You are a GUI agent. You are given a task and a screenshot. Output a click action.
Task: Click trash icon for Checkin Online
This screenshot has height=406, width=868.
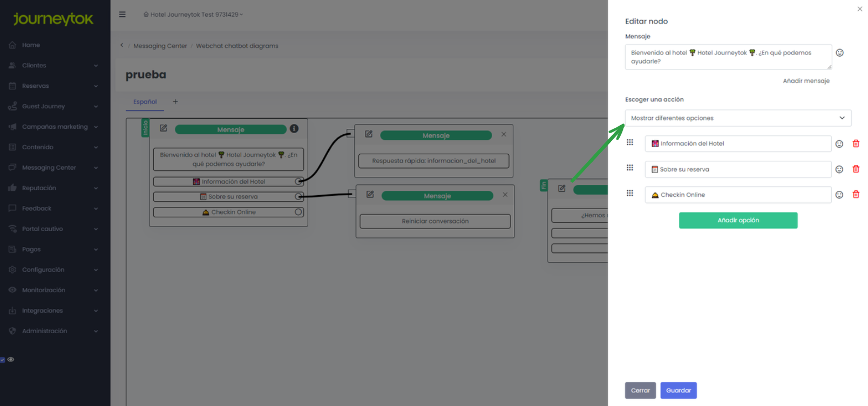pyautogui.click(x=856, y=195)
